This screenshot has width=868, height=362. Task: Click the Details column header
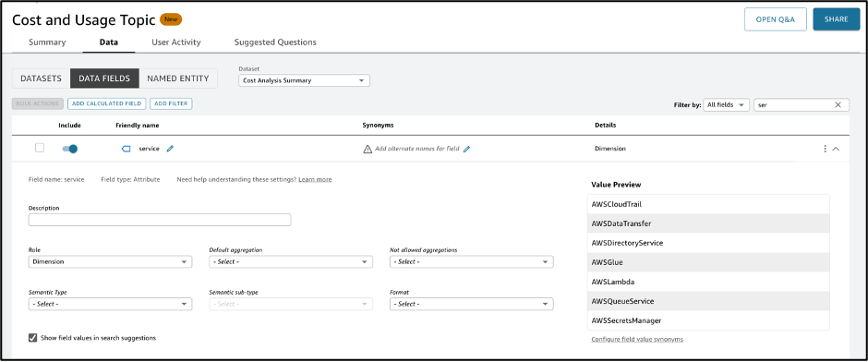pyautogui.click(x=605, y=125)
